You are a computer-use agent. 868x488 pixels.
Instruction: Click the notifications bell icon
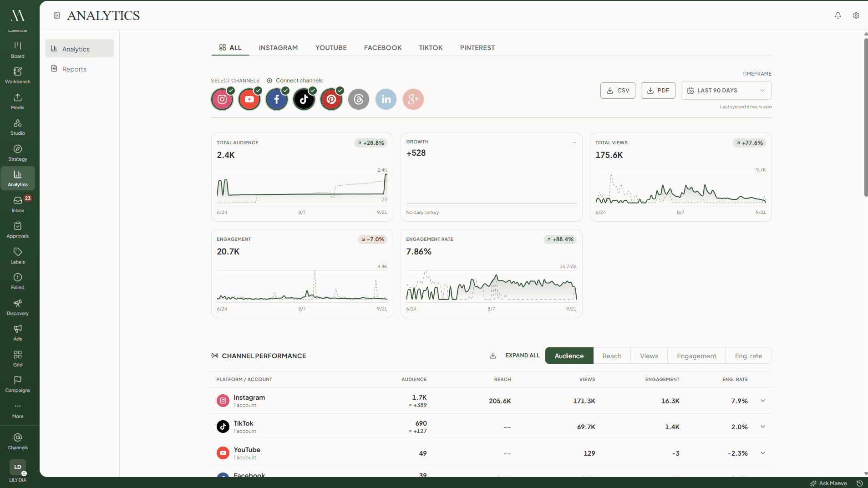coord(838,15)
